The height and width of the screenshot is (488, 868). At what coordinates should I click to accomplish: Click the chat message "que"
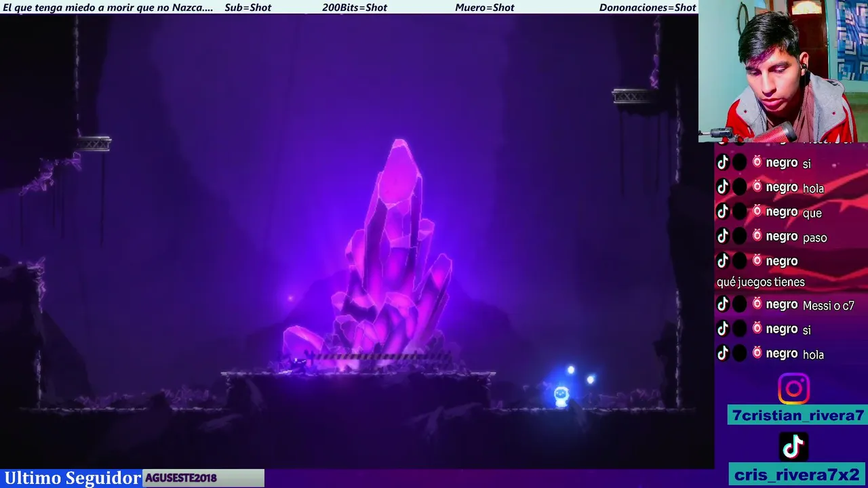(x=812, y=213)
